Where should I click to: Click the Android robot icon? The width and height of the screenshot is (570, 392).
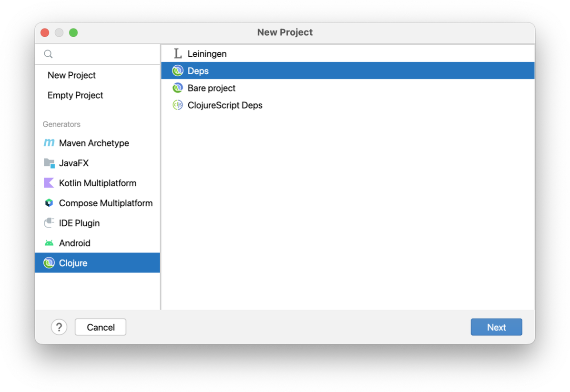pos(49,243)
